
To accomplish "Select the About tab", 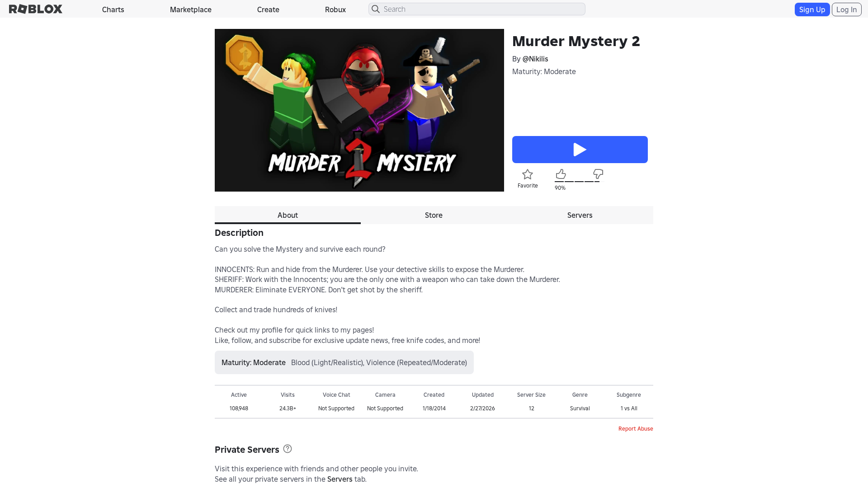I will pyautogui.click(x=288, y=215).
